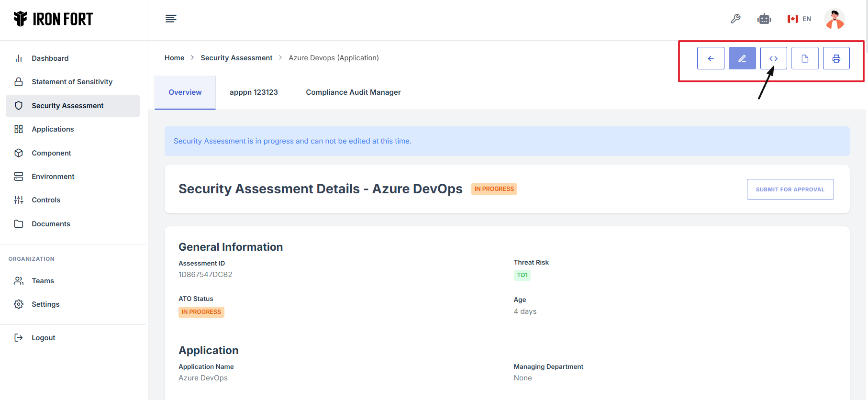Click the document file icon button
The width and height of the screenshot is (868, 400).
[805, 58]
